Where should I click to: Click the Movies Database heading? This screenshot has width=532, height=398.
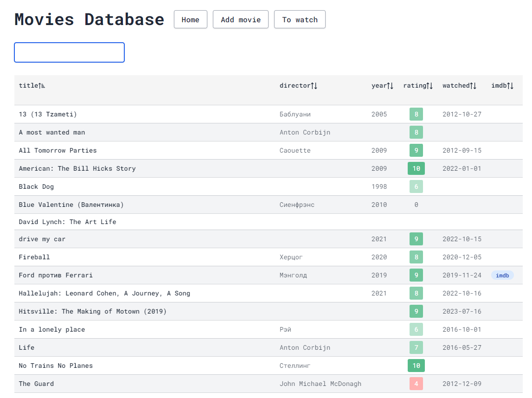(x=90, y=19)
